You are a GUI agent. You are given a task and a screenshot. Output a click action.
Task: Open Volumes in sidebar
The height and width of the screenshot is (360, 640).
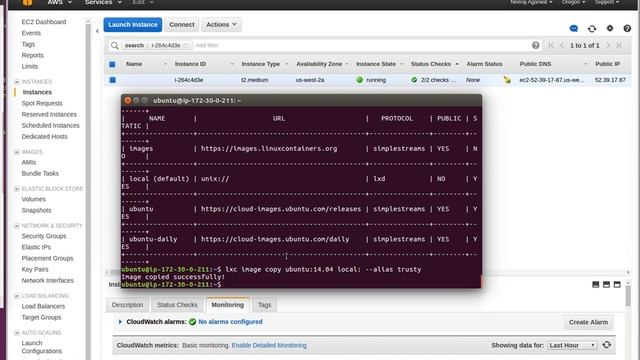[x=33, y=199]
